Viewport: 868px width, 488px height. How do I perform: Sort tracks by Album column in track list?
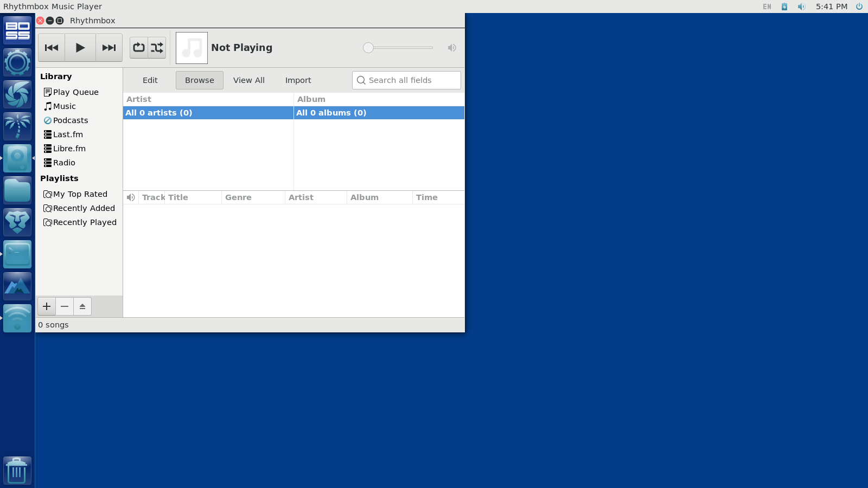380,197
